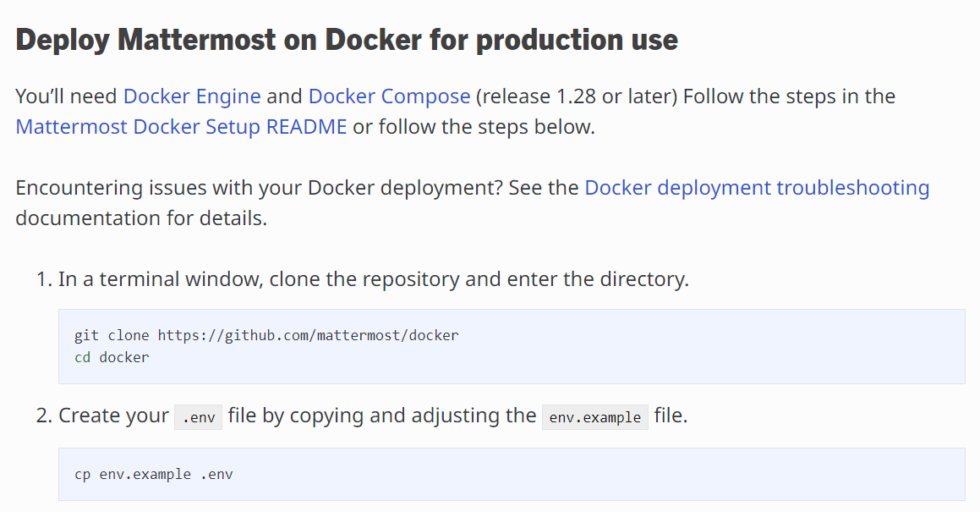Screen dimensions: 980x512
Task: Click the cp env.example .env command
Action: click(x=153, y=474)
